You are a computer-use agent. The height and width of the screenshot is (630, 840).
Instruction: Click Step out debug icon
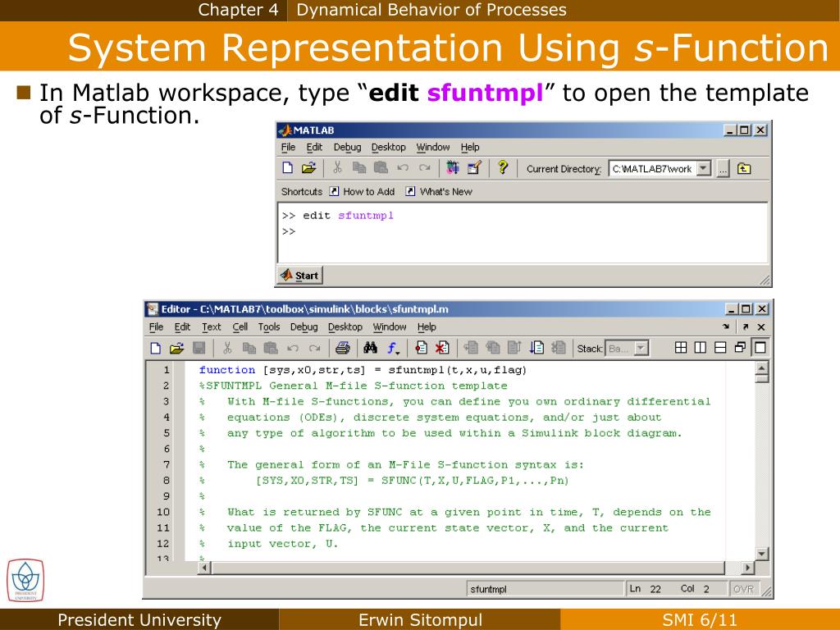[514, 348]
